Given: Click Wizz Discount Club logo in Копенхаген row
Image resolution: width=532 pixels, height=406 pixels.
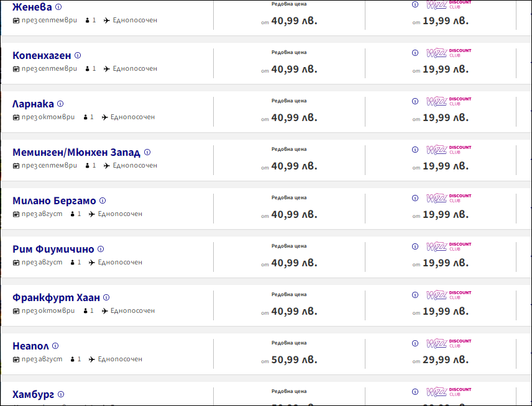Looking at the screenshot, I should [449, 53].
